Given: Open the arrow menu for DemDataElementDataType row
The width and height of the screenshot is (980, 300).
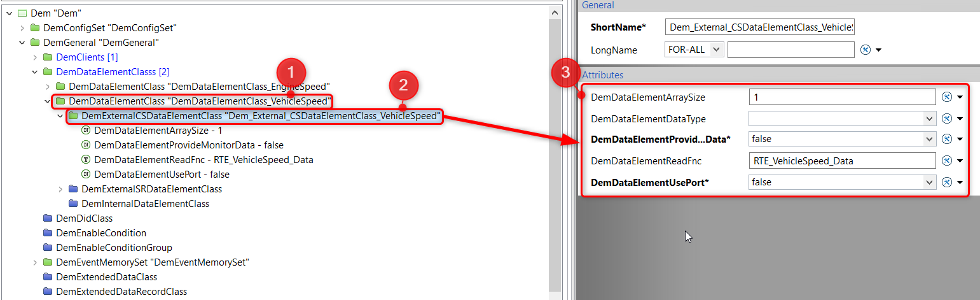Looking at the screenshot, I should 960,119.
